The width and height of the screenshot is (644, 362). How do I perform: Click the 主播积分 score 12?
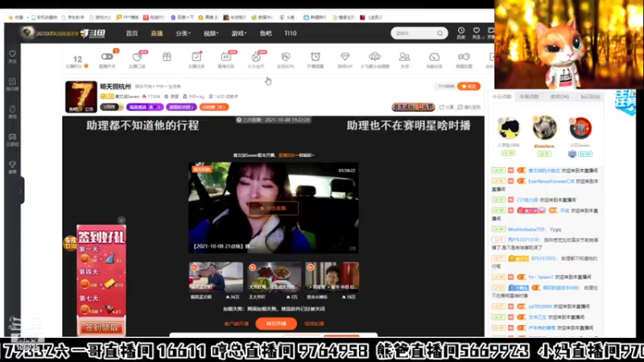point(77,61)
